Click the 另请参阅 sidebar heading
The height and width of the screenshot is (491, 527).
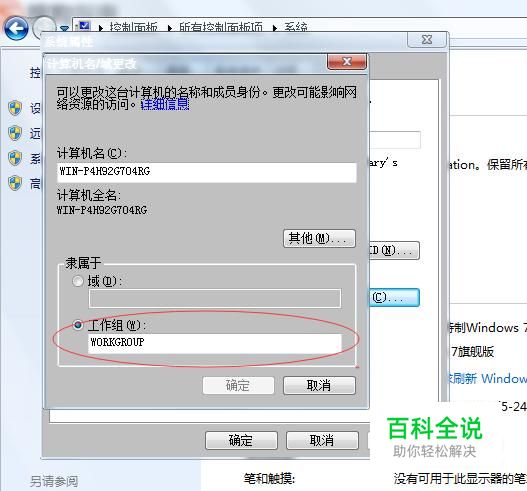coord(54,481)
